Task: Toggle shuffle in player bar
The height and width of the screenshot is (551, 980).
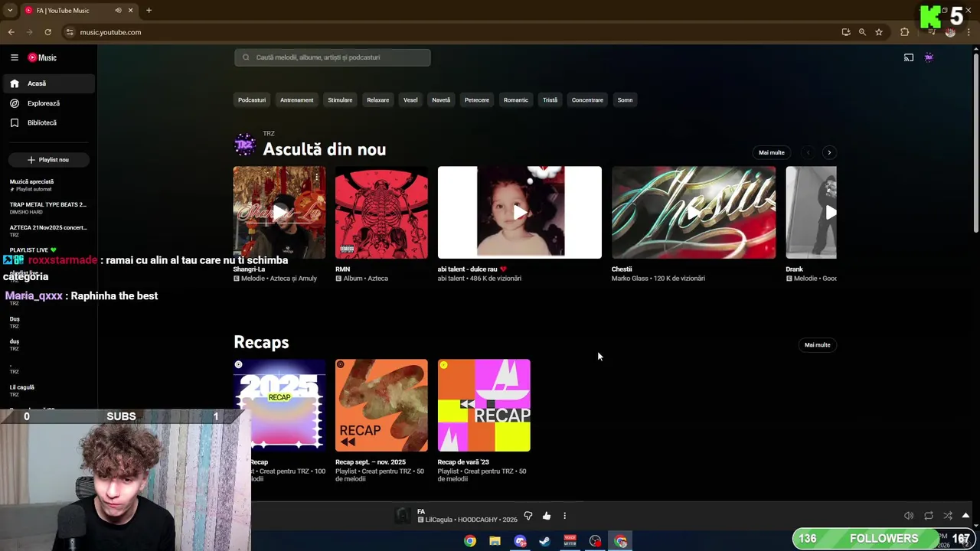Action: click(x=948, y=516)
